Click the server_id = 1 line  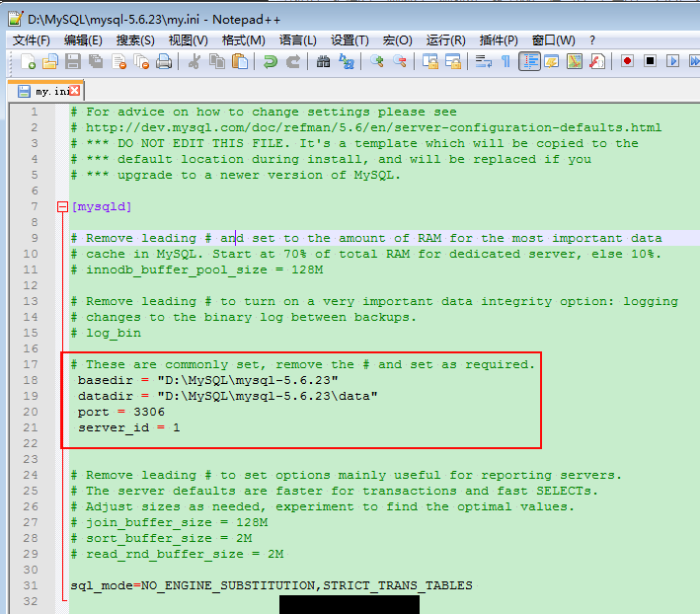[x=129, y=428]
